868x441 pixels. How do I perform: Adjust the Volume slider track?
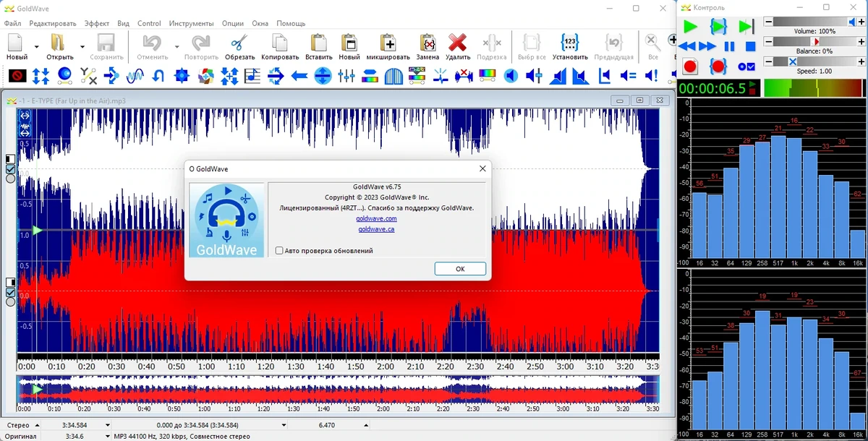click(814, 22)
